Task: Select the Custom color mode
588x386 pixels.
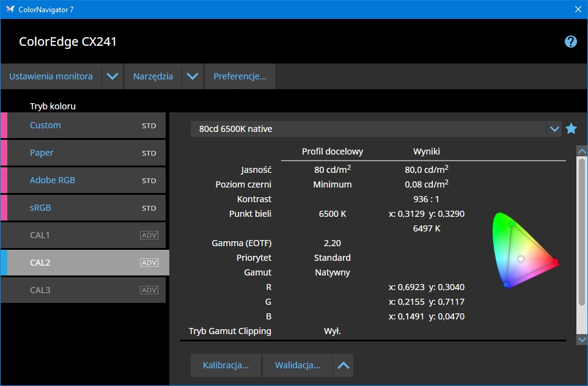Action: point(45,125)
